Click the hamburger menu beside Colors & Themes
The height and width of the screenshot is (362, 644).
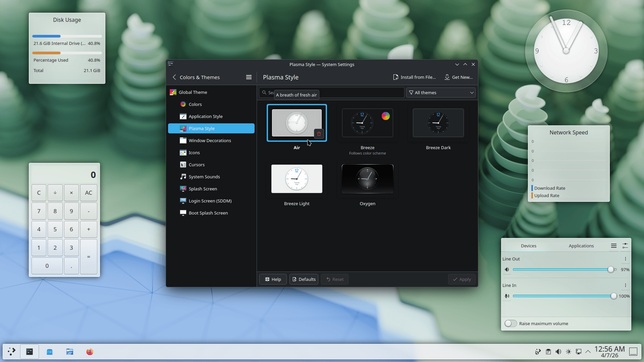[x=249, y=77]
